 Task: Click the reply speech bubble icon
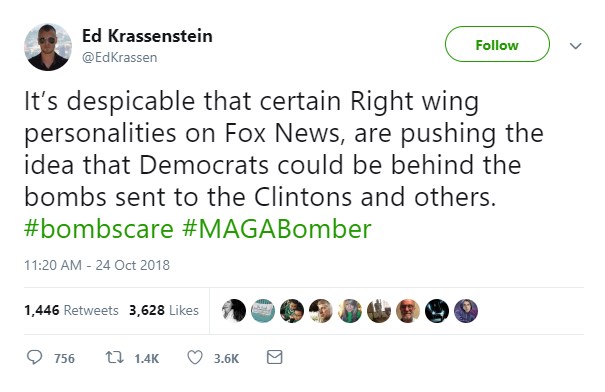click(x=34, y=357)
